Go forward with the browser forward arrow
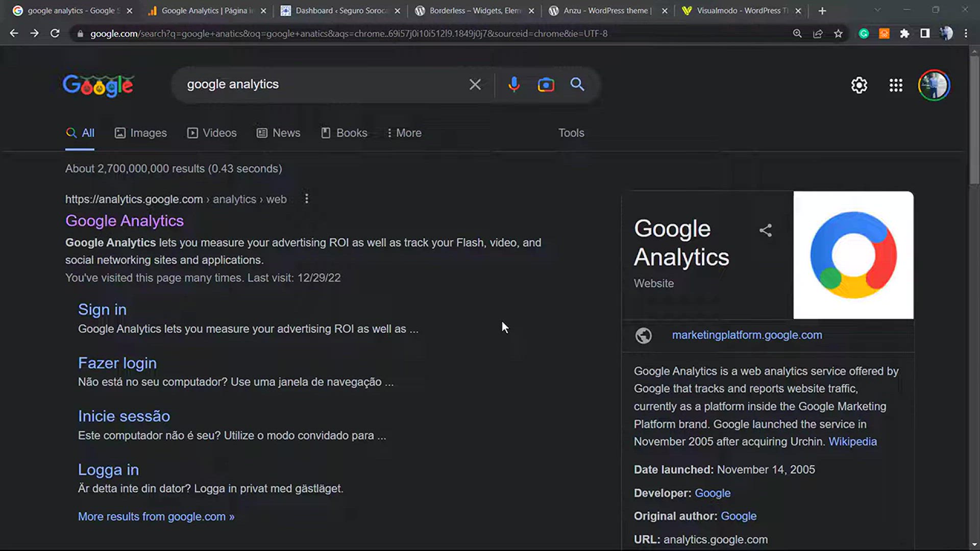The width and height of the screenshot is (980, 551). (x=34, y=33)
